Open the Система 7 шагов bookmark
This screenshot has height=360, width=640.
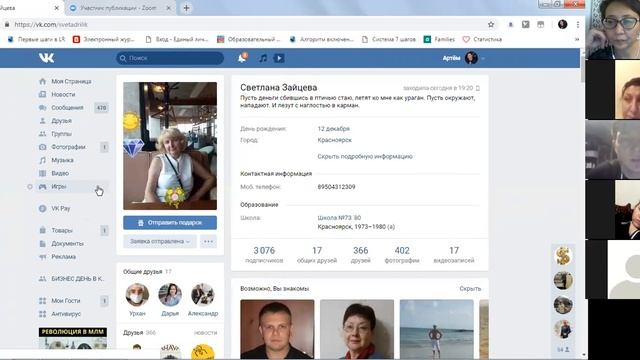tap(389, 40)
